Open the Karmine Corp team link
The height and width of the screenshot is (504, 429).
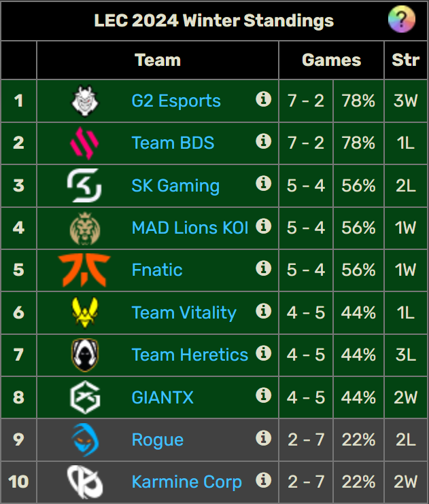187,482
